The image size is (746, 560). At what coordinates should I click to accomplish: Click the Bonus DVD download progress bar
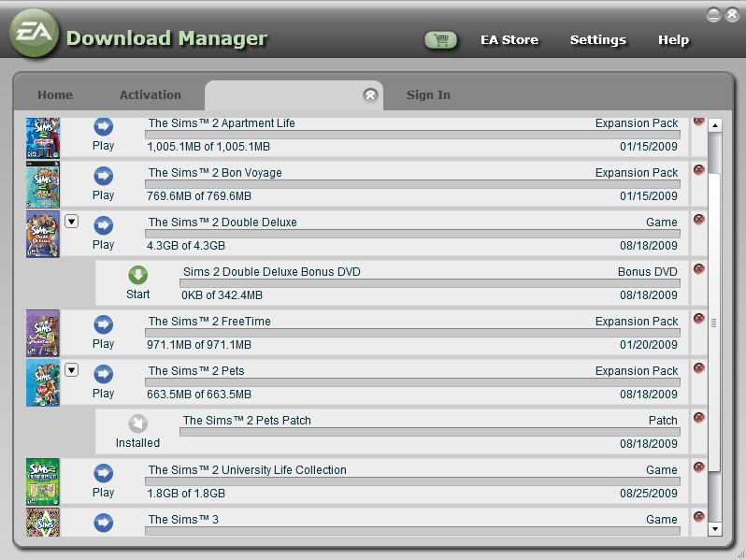(x=430, y=283)
